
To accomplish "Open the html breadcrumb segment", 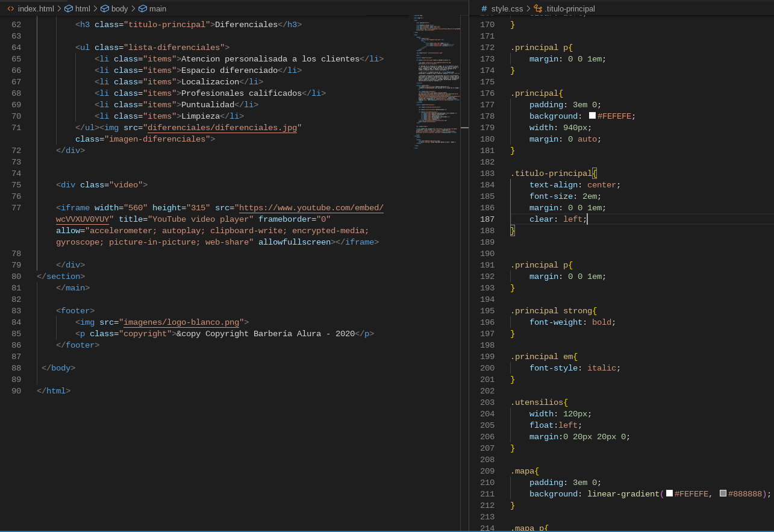I will point(83,8).
